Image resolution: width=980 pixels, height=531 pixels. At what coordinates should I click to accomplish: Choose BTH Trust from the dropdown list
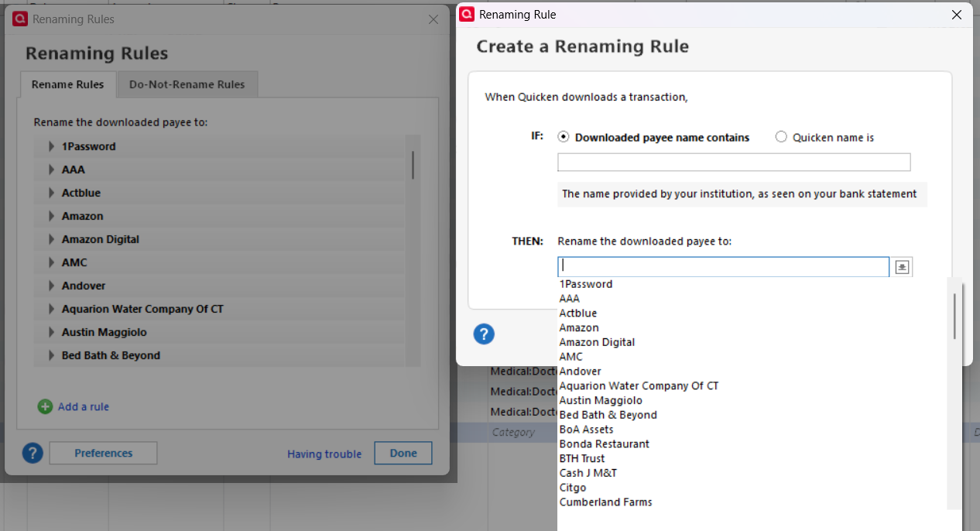click(582, 458)
